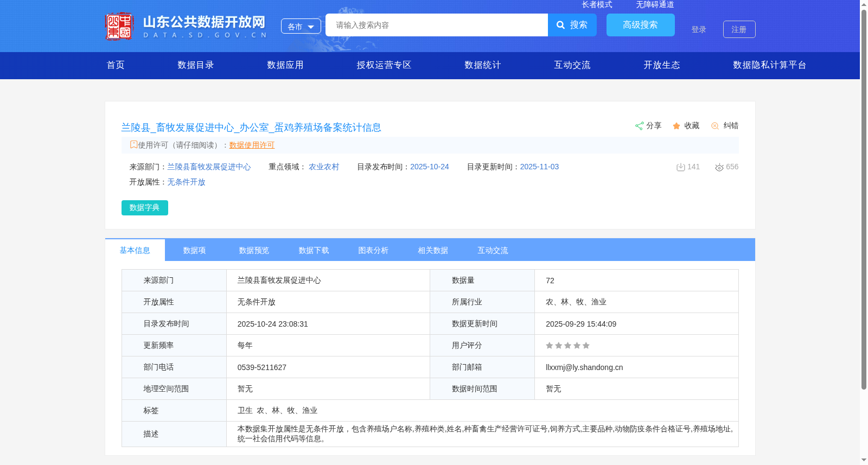Viewport: 868px width, 465px height.
Task: Click 无条件开放 open attribute value
Action: pos(186,182)
